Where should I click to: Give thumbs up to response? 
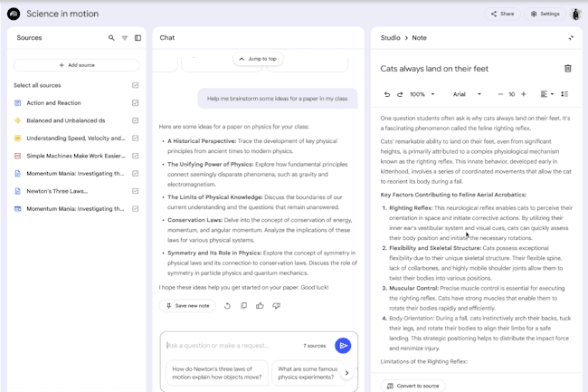click(x=260, y=306)
